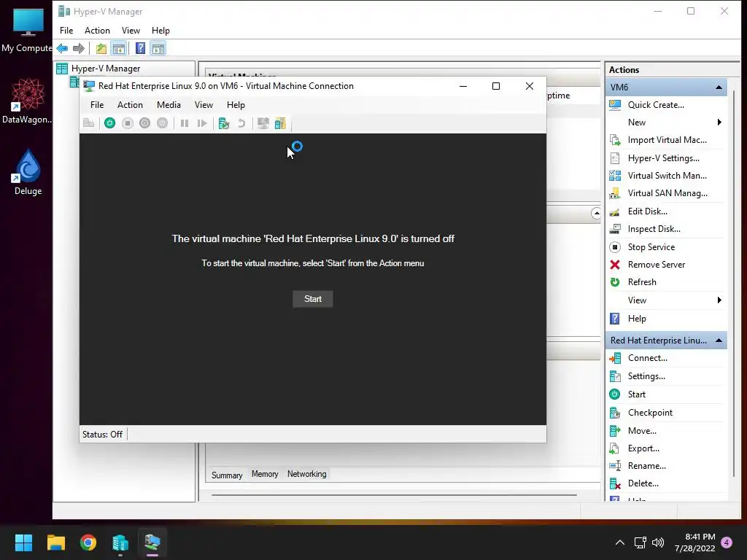This screenshot has height=560, width=747.
Task: Click Help under VM6 actions
Action: click(636, 319)
